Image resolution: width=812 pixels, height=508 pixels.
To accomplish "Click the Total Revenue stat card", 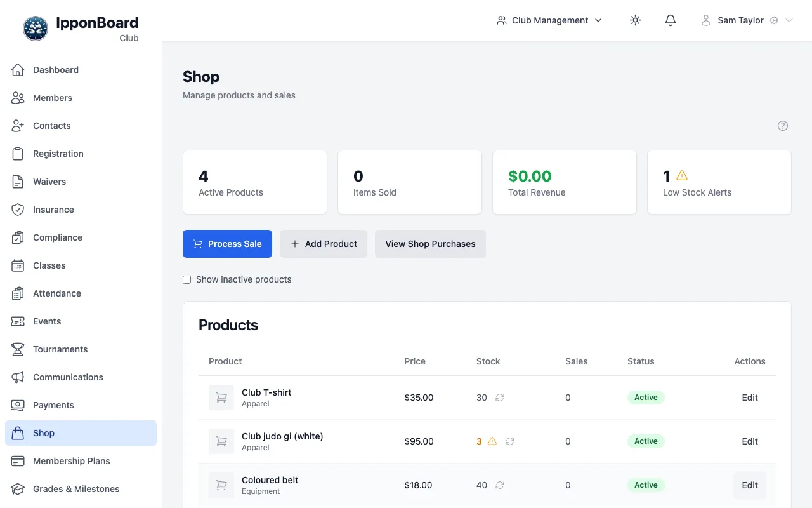I will [565, 182].
